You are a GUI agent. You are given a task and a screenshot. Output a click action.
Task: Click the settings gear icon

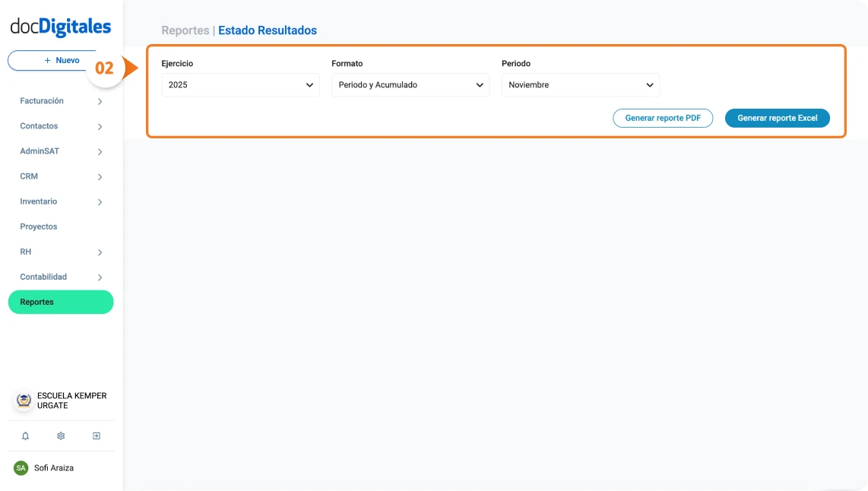click(x=60, y=436)
